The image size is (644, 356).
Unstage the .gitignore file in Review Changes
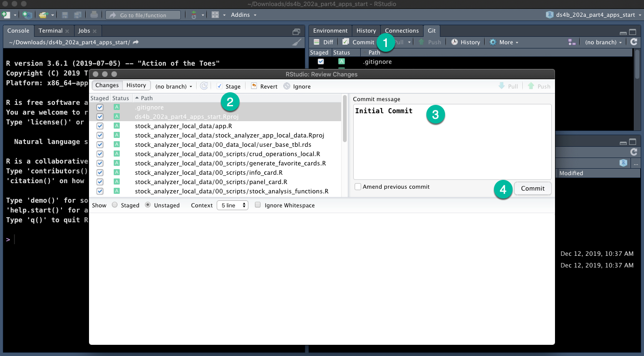pyautogui.click(x=100, y=108)
